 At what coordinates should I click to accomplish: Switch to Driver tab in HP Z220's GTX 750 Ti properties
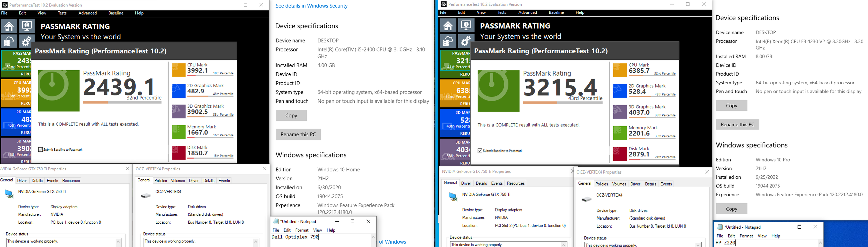click(x=466, y=183)
